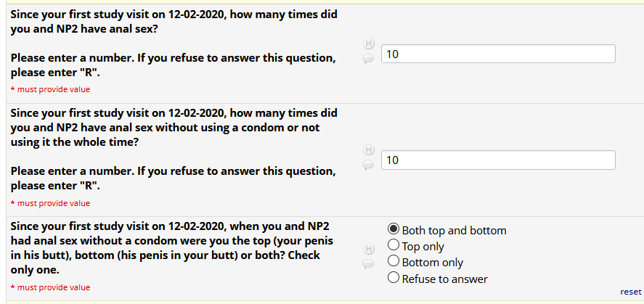This screenshot has height=304, width=644.
Task: Pick the "Bottom only" radio option
Action: click(394, 262)
